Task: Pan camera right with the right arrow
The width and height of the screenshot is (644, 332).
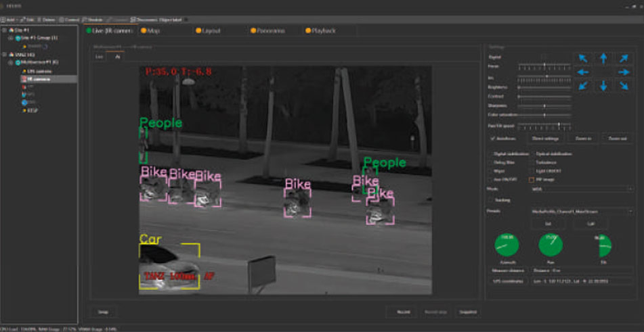Action: point(624,72)
